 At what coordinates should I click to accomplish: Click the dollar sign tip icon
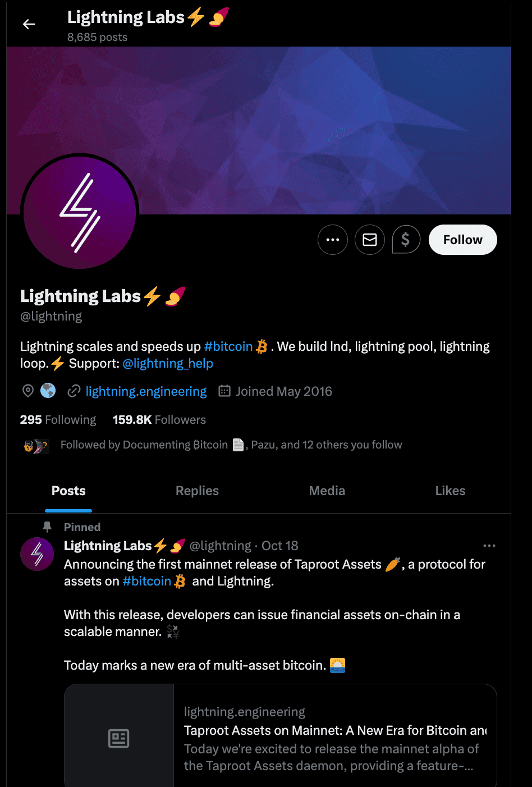(406, 240)
